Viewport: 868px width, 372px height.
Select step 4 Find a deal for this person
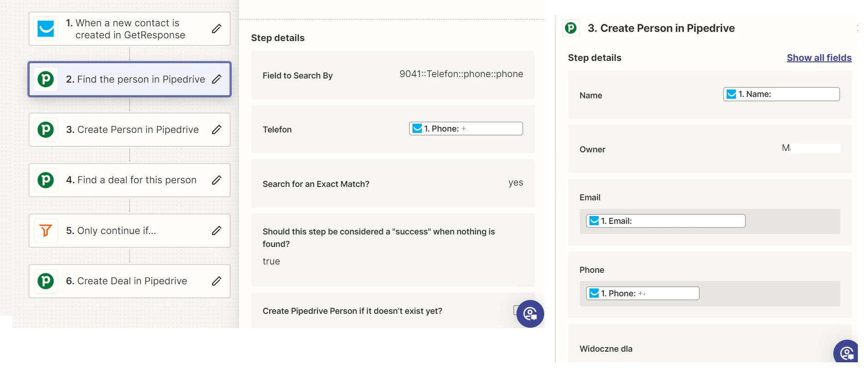(x=137, y=180)
